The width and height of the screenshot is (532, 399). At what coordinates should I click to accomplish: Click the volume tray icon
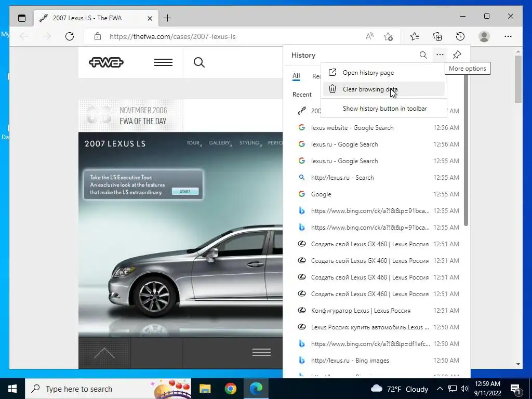pyautogui.click(x=464, y=389)
